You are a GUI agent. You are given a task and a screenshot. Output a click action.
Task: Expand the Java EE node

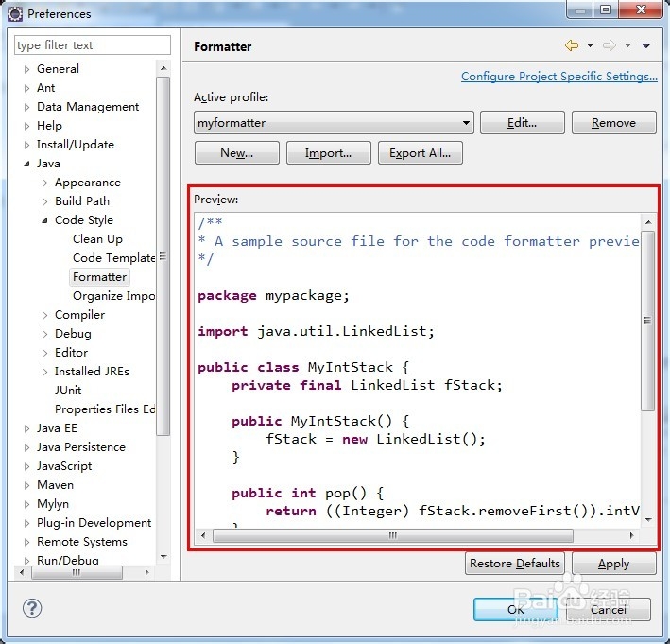[x=26, y=428]
